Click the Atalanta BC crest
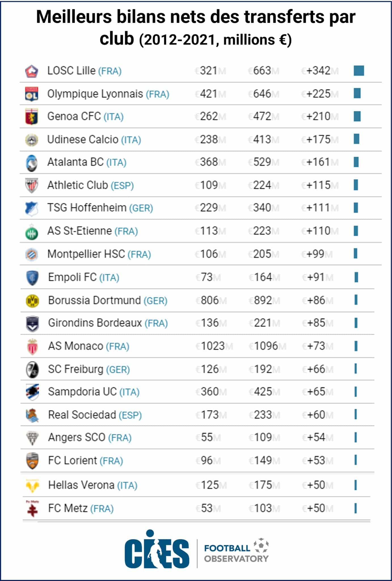 31,163
